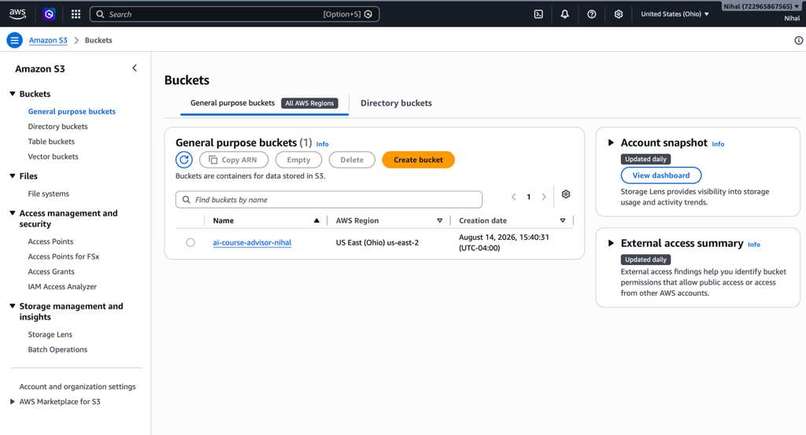Image resolution: width=806 pixels, height=435 pixels.
Task: Open the ai-course-advisor-nihal bucket link
Action: pos(252,242)
